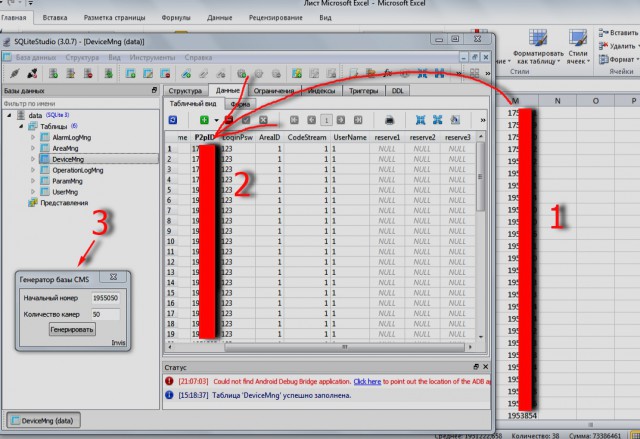Viewport: 640px width, 439px height.
Task: Click the Populate table icon in data toolbar
Action: (x=455, y=120)
